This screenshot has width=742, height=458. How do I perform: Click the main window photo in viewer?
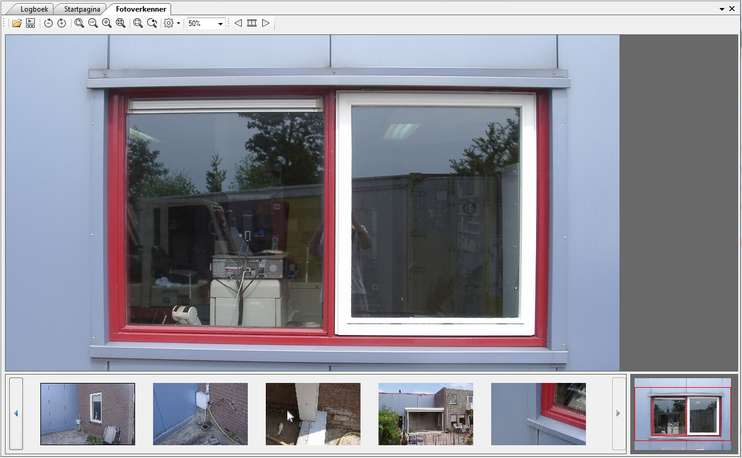tap(312, 203)
